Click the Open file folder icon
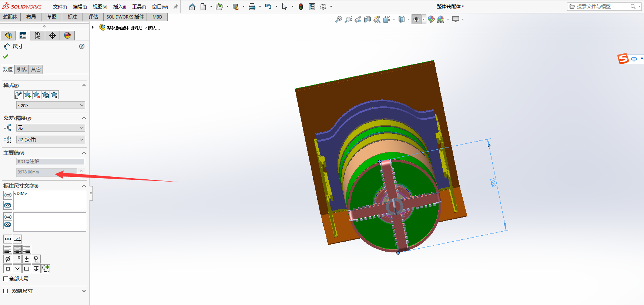The image size is (644, 305). point(219,7)
